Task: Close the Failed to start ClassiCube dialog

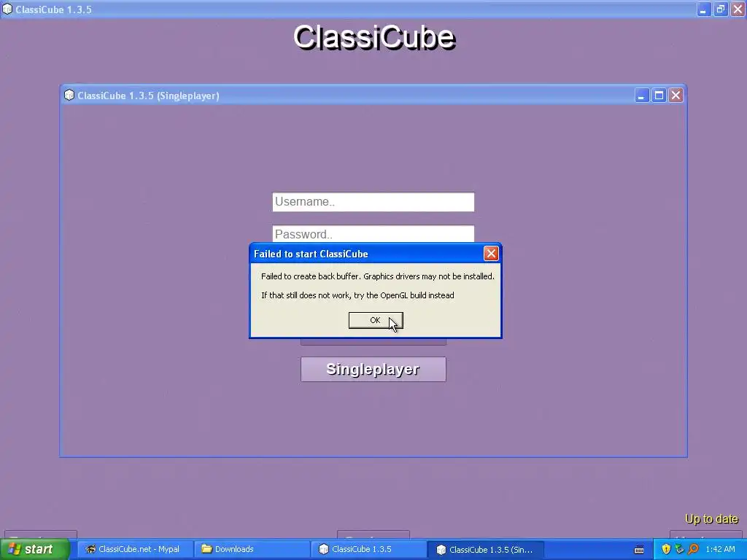Action: (491, 253)
